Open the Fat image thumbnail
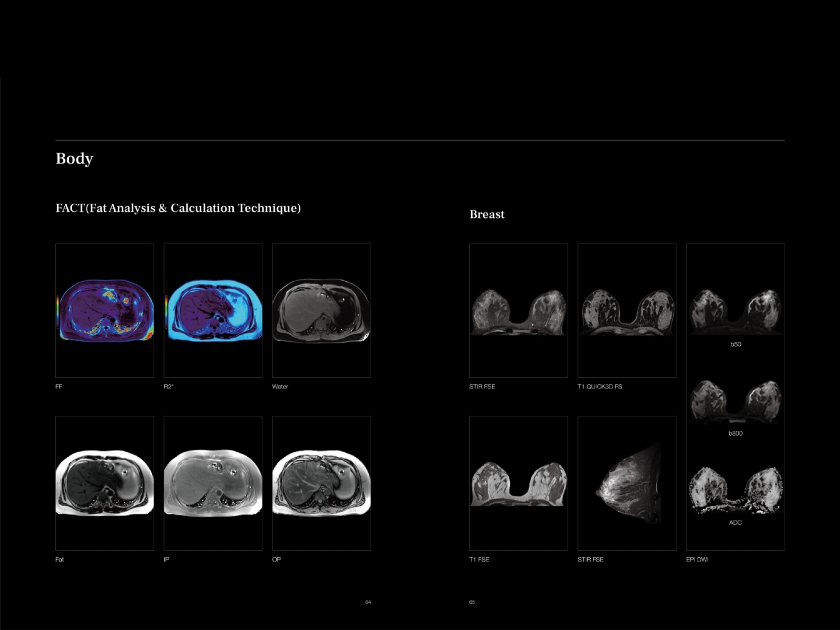The width and height of the screenshot is (840, 630). [105, 481]
